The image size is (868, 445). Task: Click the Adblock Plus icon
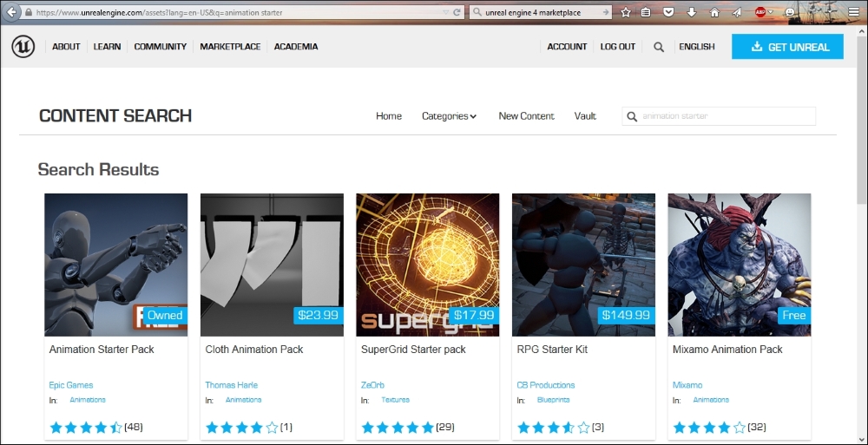pos(760,12)
